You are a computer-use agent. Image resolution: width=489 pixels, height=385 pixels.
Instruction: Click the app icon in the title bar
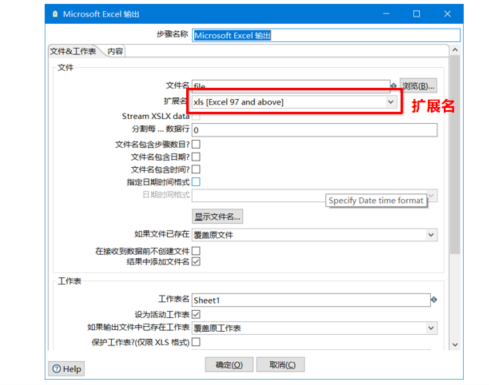click(55, 14)
